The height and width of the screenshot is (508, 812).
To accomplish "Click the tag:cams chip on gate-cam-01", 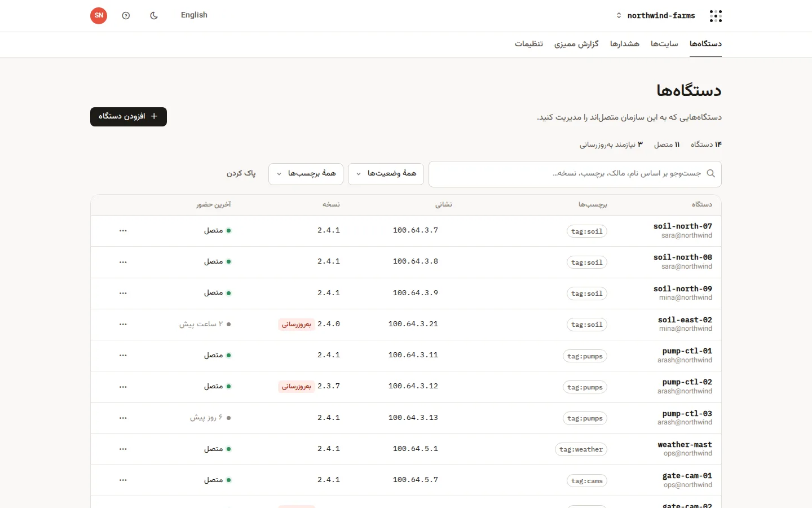I will pos(587,481).
